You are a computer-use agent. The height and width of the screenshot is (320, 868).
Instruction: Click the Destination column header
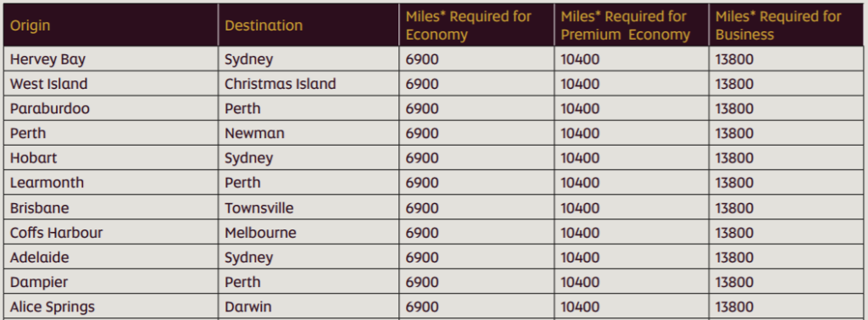coord(309,25)
